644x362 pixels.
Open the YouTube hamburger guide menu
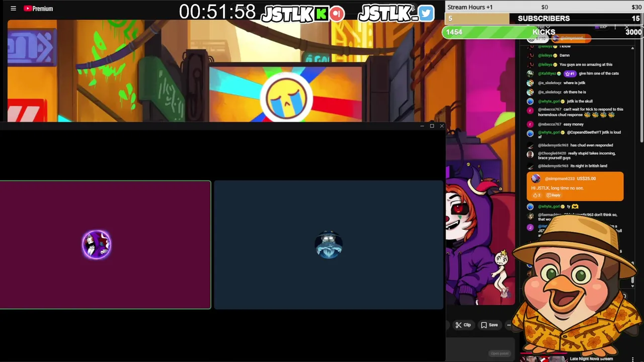[14, 9]
